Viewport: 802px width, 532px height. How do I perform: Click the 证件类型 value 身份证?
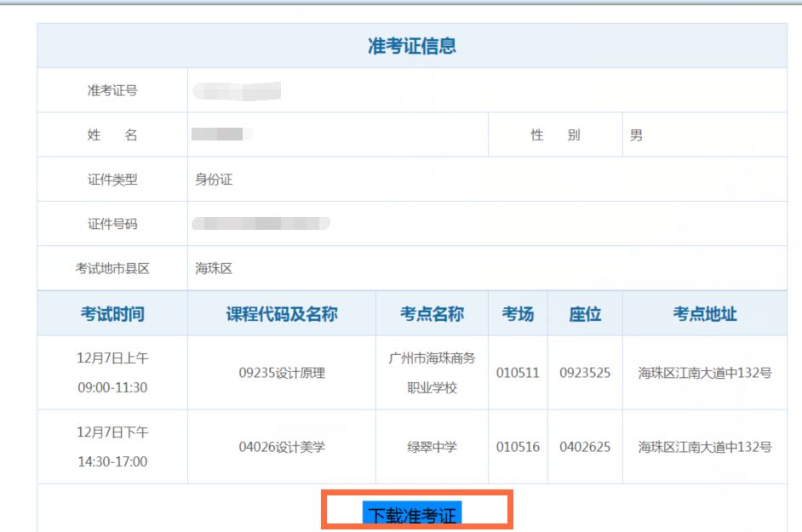(x=214, y=180)
